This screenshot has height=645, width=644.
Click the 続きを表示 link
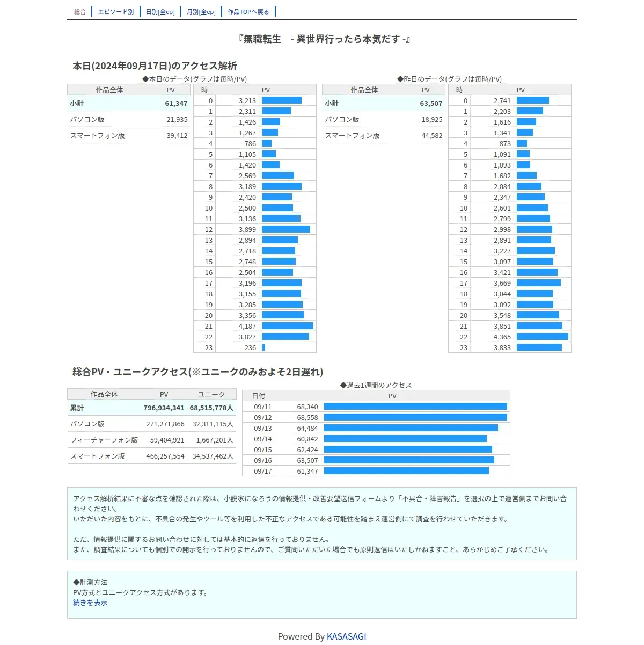click(90, 603)
